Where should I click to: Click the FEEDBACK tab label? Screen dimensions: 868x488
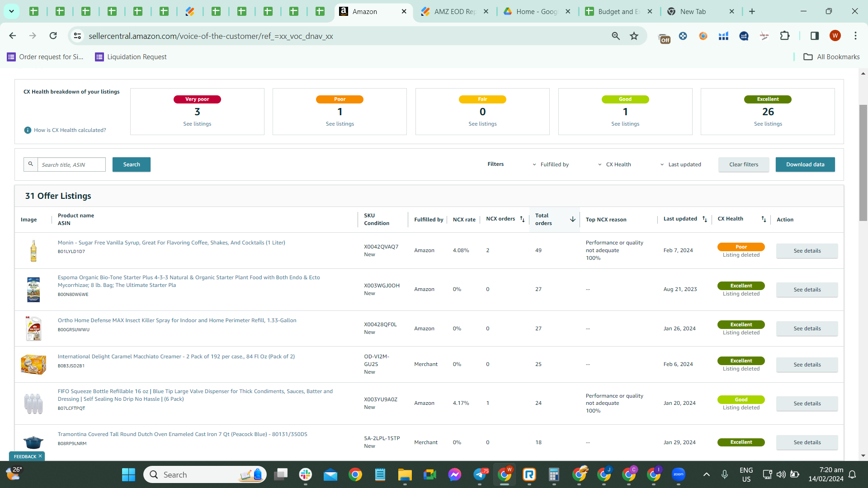click(25, 456)
